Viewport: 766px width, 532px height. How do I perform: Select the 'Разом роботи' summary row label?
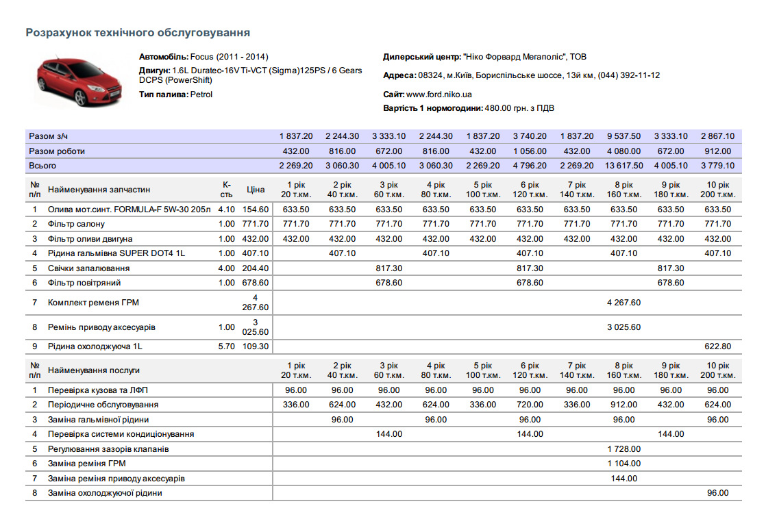tap(57, 151)
